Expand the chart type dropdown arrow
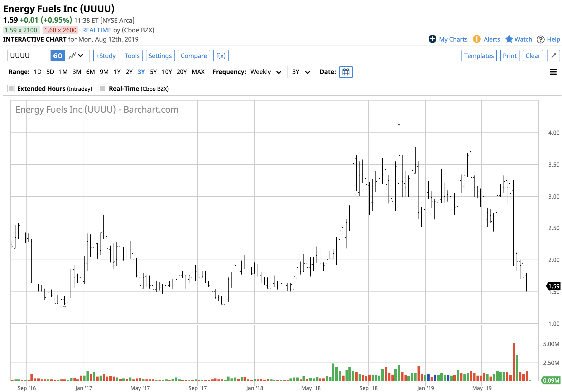Screen dimensions: 562x392 (80, 56)
